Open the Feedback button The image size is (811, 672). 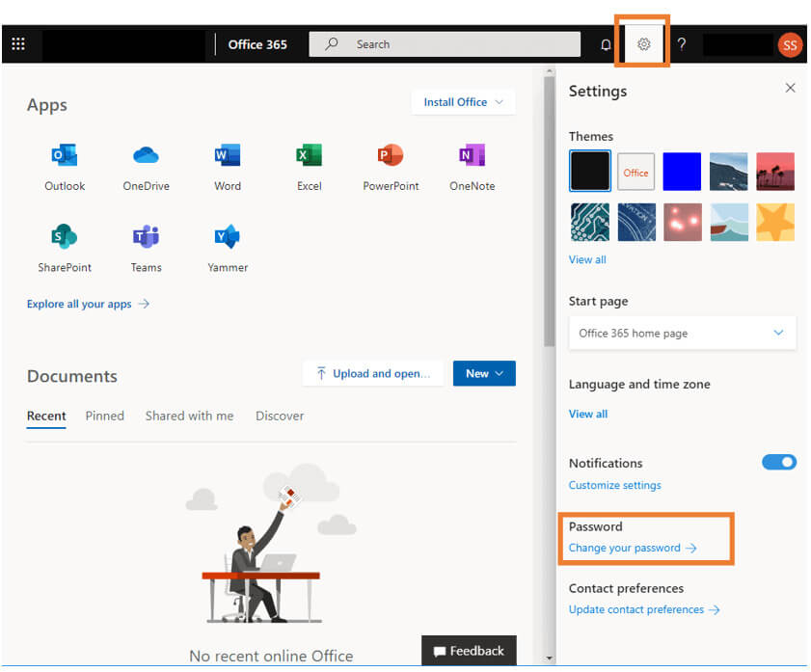[x=469, y=651]
